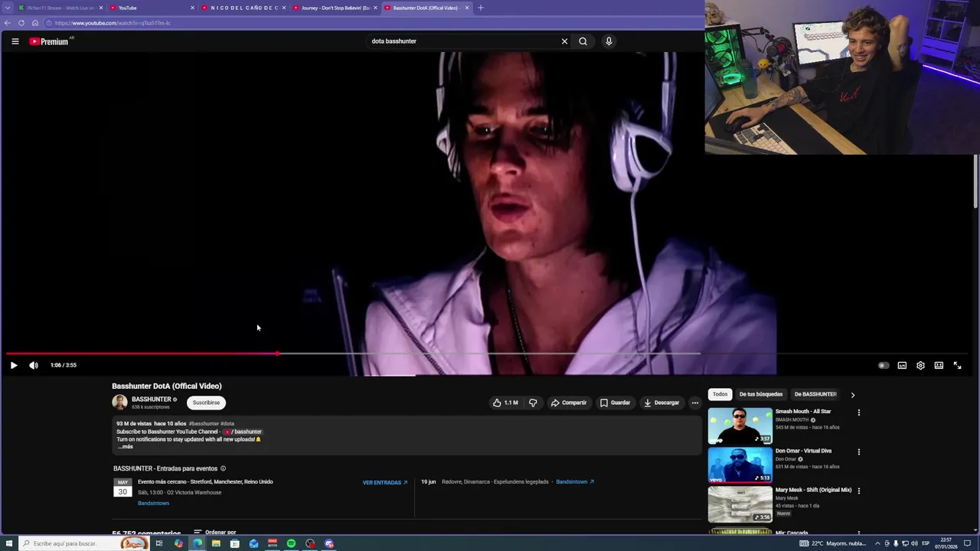Image resolution: width=980 pixels, height=551 pixels.
Task: Switch to theater mode
Action: click(939, 365)
